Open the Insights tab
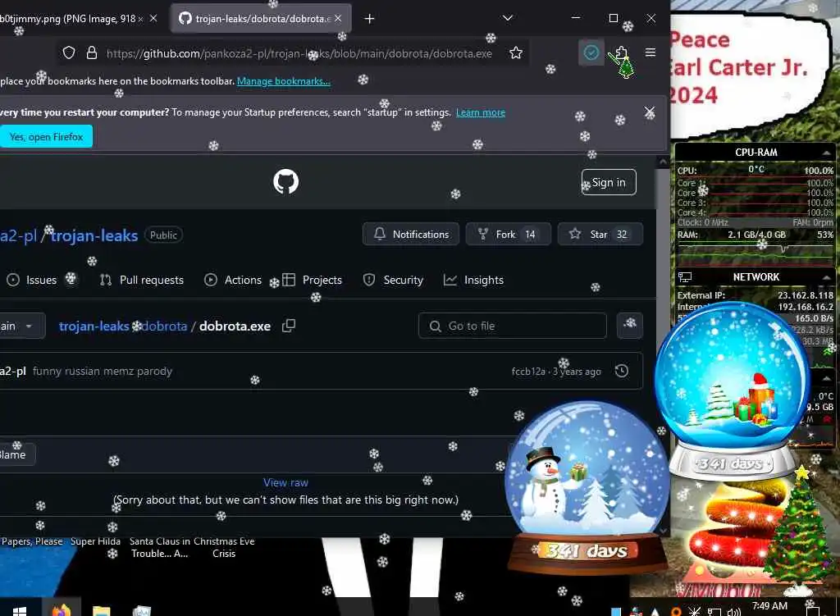 [x=473, y=280]
